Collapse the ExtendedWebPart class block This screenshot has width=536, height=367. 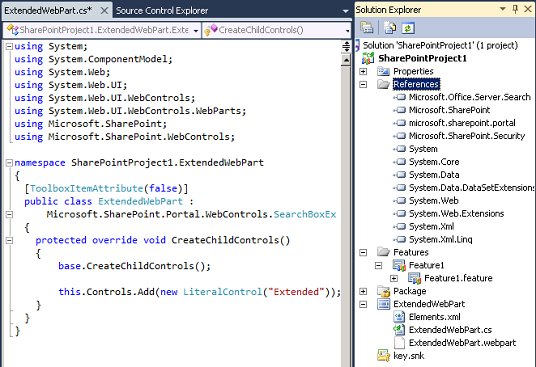[9, 214]
